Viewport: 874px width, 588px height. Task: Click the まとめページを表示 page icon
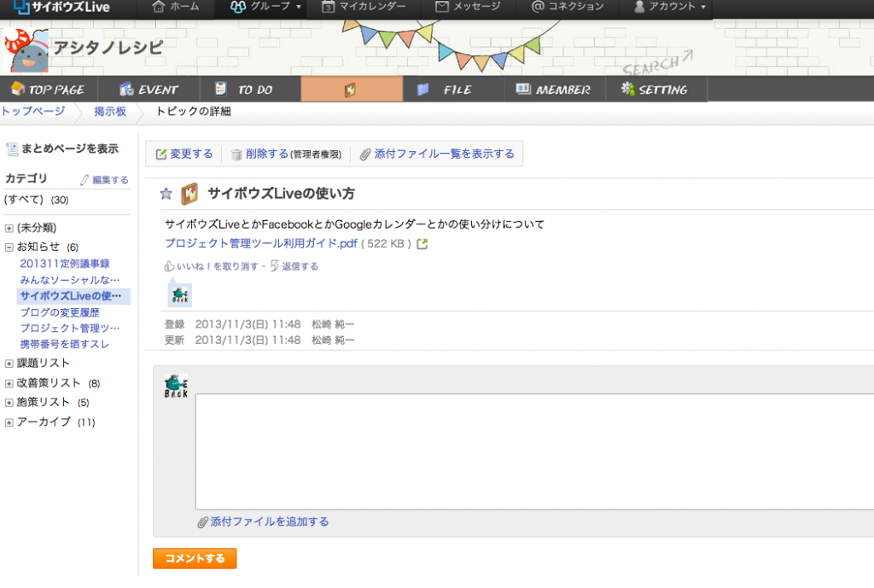[x=12, y=149]
